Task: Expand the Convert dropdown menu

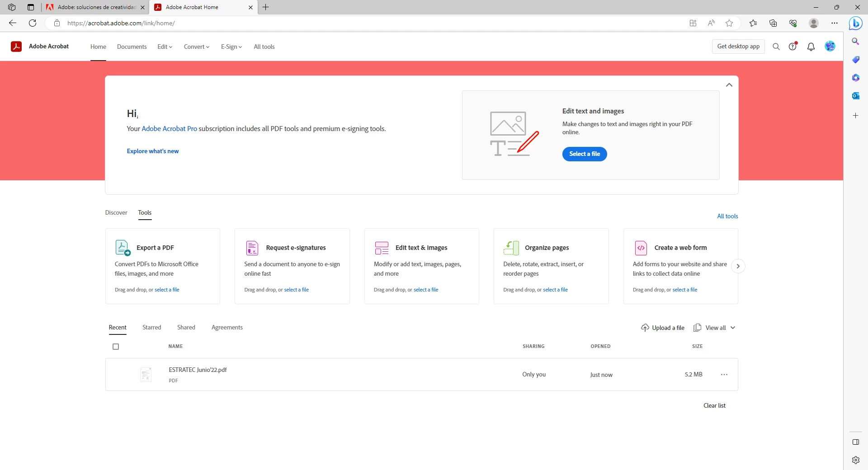Action: coord(197,47)
